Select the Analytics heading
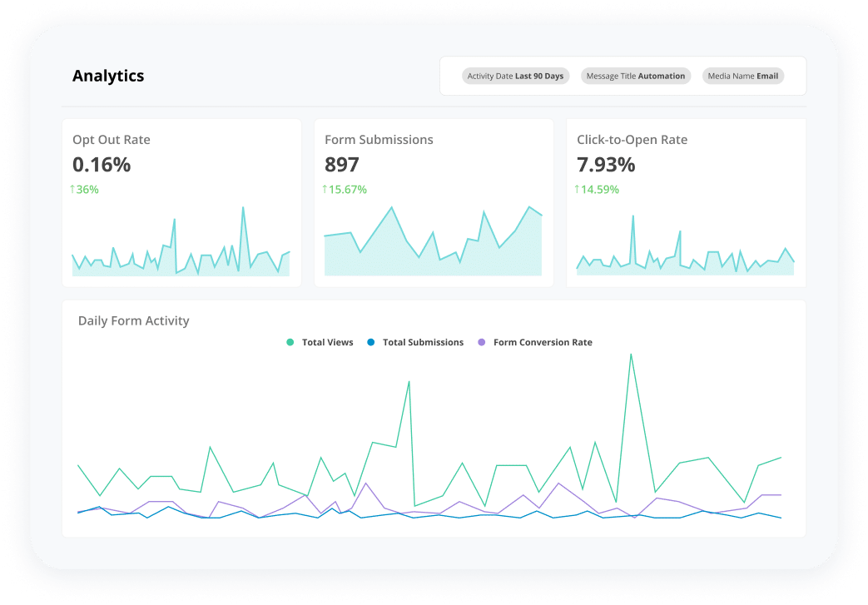Viewport: 868px width, 605px height. tap(108, 76)
